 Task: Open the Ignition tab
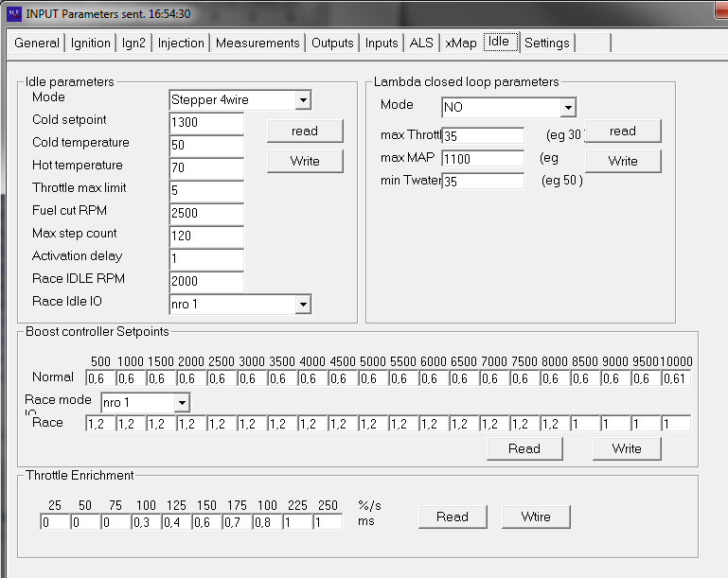pos(91,44)
